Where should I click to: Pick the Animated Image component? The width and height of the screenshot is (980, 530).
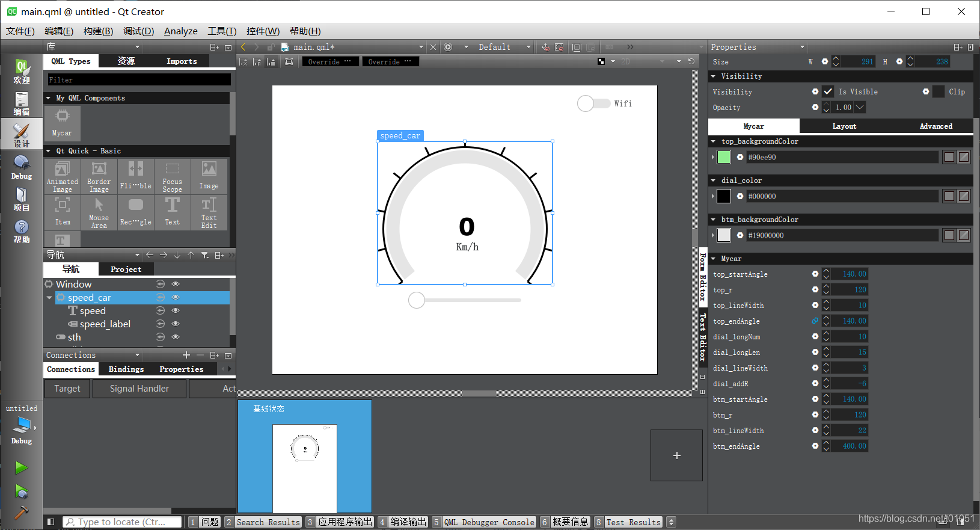tap(63, 176)
